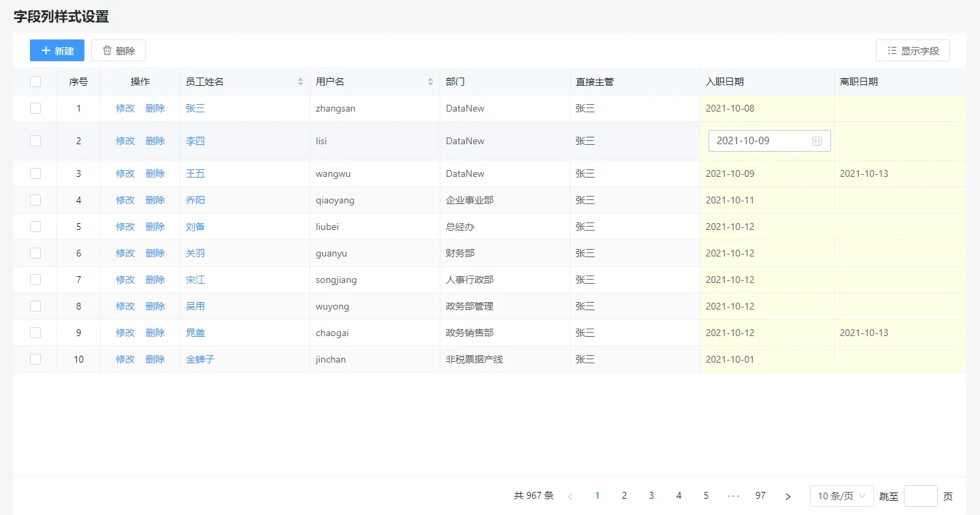Click the trash icon on 删除 button

(x=107, y=51)
